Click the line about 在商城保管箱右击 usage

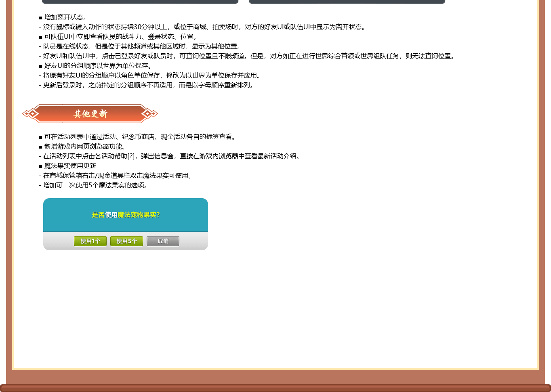pyautogui.click(x=118, y=176)
